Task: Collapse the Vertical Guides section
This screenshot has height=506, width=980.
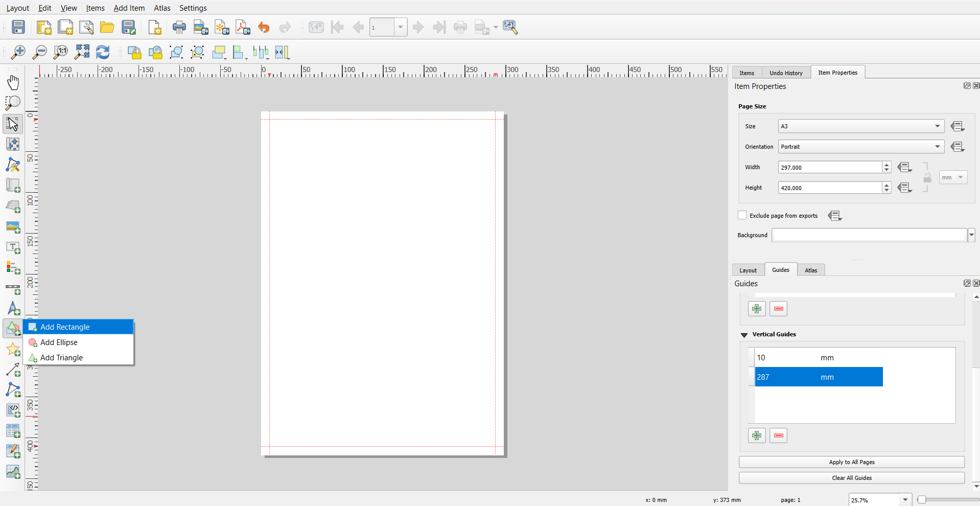Action: point(744,335)
